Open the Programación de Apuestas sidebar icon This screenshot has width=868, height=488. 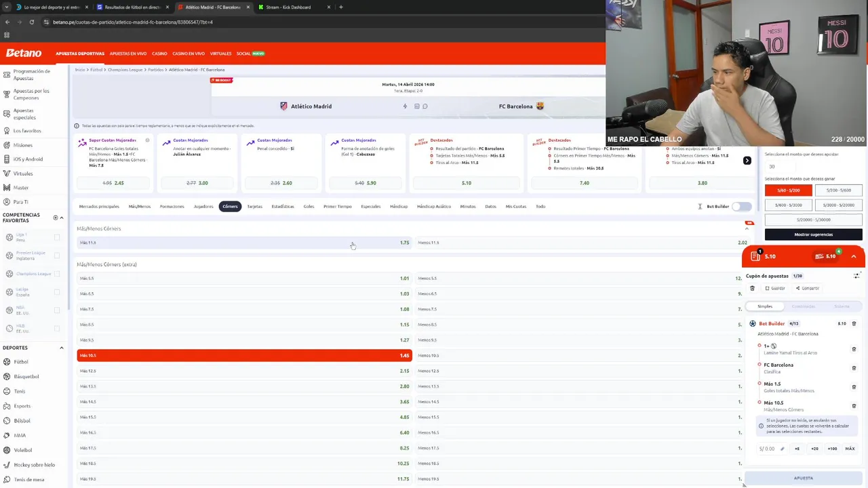tap(7, 75)
